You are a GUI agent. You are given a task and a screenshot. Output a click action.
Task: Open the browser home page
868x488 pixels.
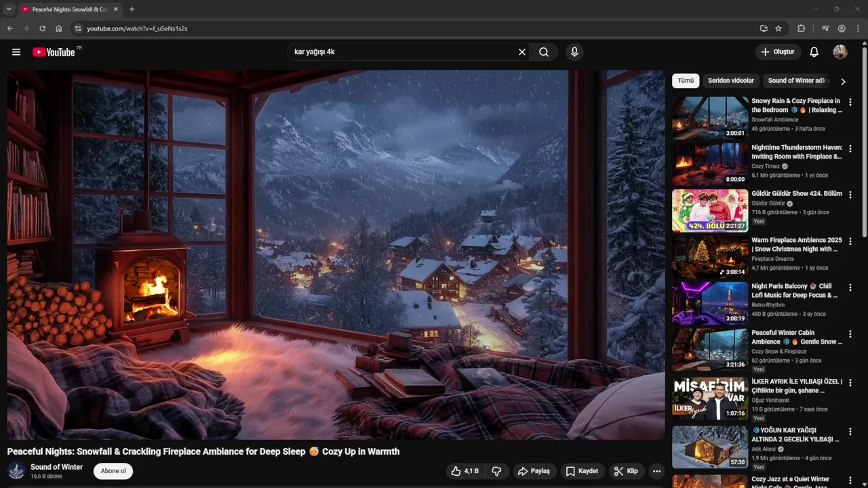tap(59, 28)
